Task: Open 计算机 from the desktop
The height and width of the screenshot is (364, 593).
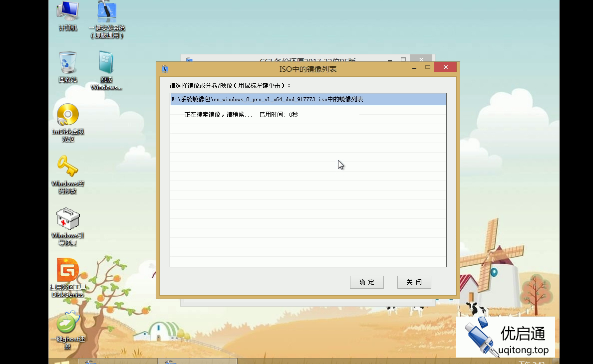Action: pyautogui.click(x=67, y=11)
